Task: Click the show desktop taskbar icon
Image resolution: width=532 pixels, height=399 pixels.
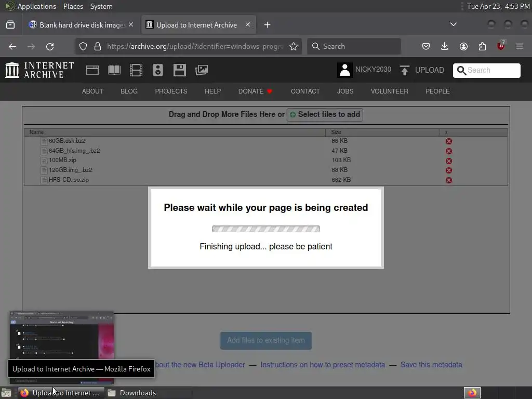Action: [6, 393]
